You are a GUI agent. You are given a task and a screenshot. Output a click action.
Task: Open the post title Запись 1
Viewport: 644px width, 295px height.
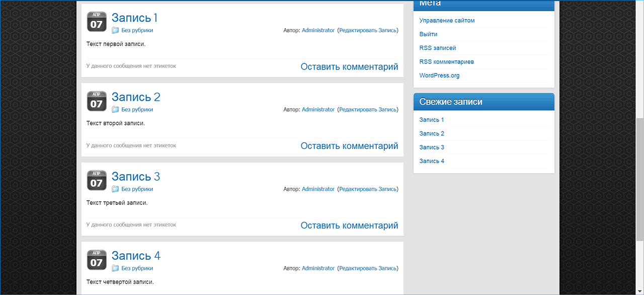(x=135, y=18)
